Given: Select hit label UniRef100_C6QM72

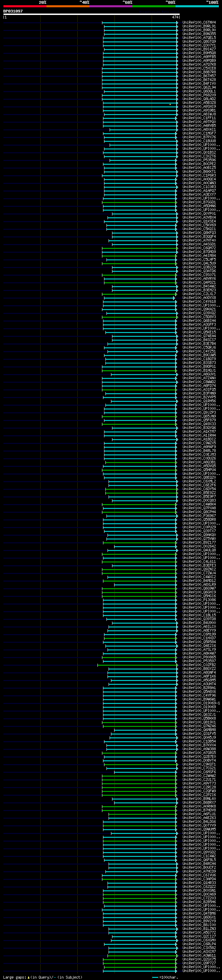Looking at the screenshot, I should 199,248.
